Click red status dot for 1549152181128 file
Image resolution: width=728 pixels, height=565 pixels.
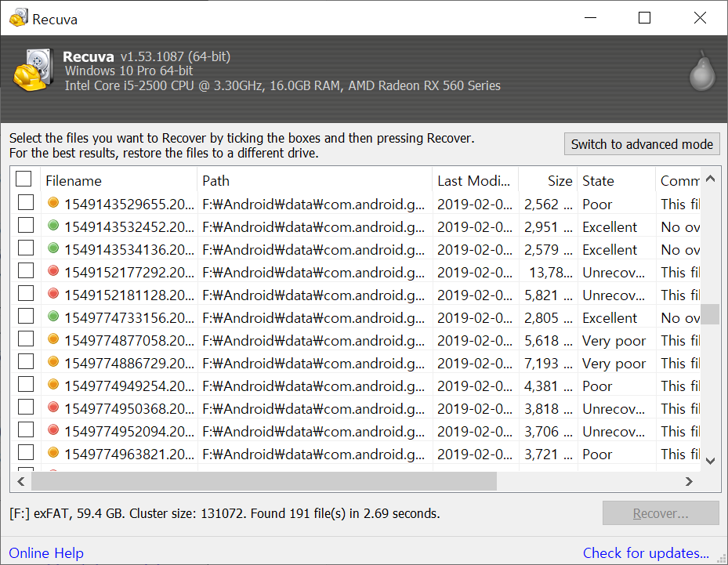(53, 293)
